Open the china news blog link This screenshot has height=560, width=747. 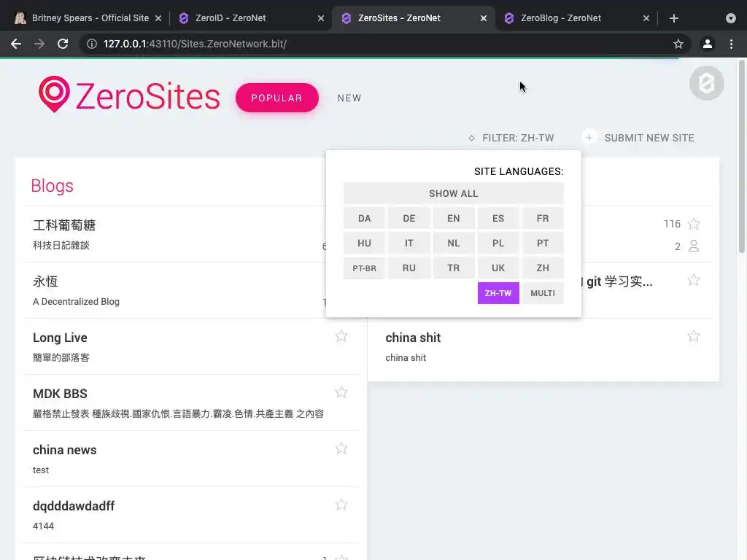[65, 450]
